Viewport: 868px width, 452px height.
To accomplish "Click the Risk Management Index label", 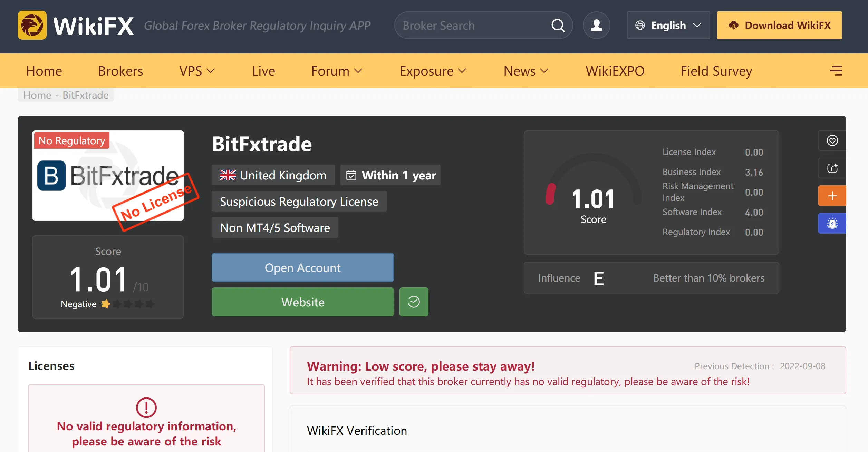I will point(698,192).
